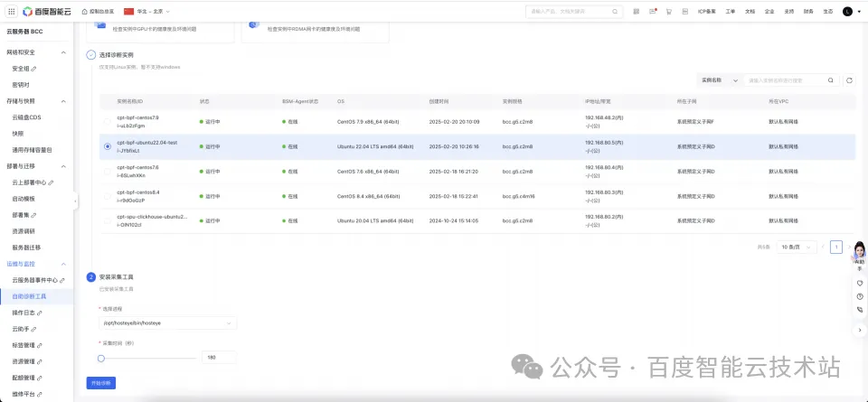This screenshot has height=402, width=868.
Task: Click the help question icon on right edge
Action: 860,296
